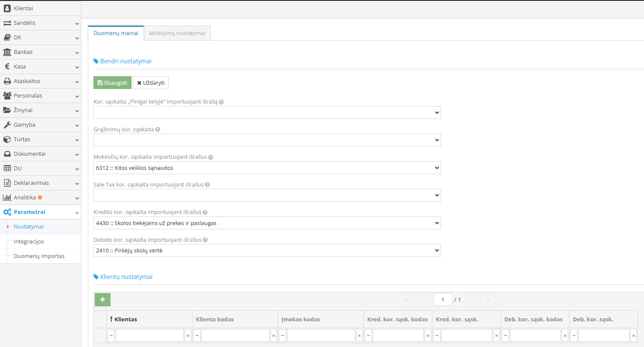Click the Kasa euro icon in sidebar

(7, 66)
